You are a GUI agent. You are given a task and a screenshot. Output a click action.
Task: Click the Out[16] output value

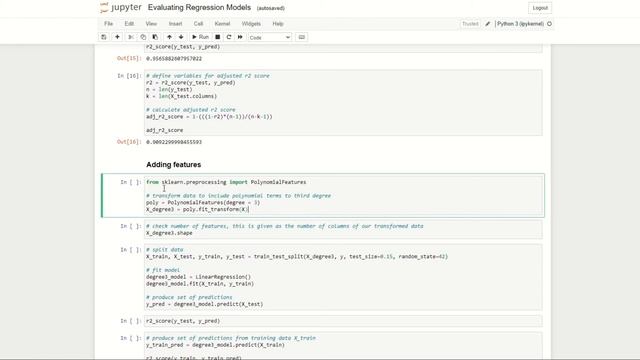click(x=174, y=142)
